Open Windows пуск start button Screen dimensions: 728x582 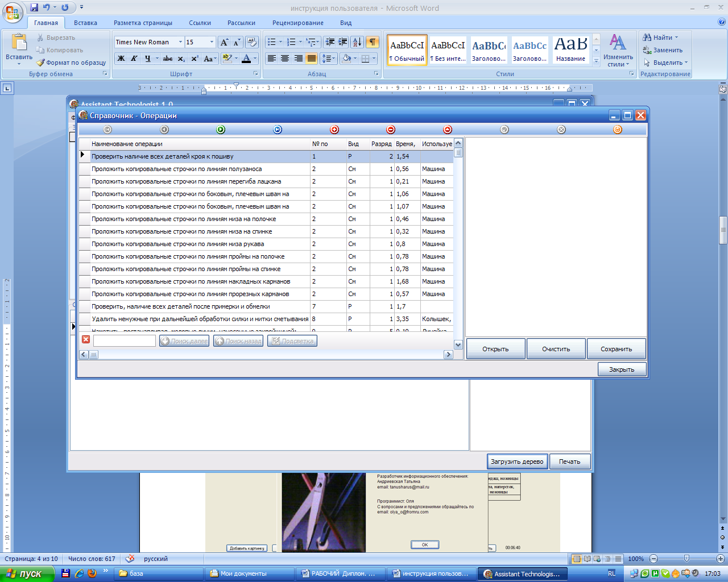27,573
